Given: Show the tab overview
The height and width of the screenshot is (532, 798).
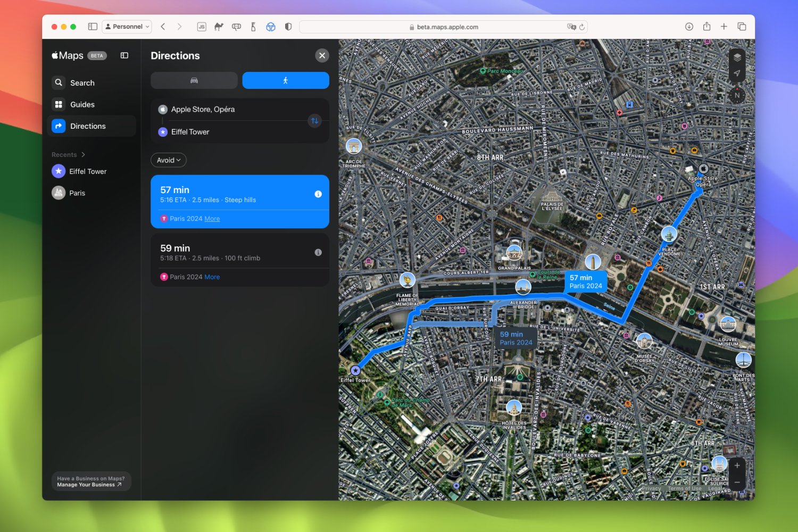Looking at the screenshot, I should click(x=742, y=27).
